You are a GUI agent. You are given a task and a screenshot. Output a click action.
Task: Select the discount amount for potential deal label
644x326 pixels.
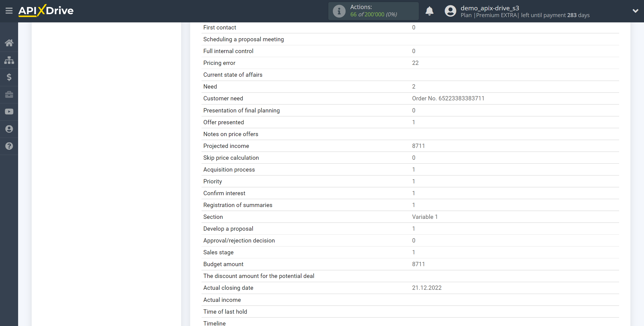259,276
